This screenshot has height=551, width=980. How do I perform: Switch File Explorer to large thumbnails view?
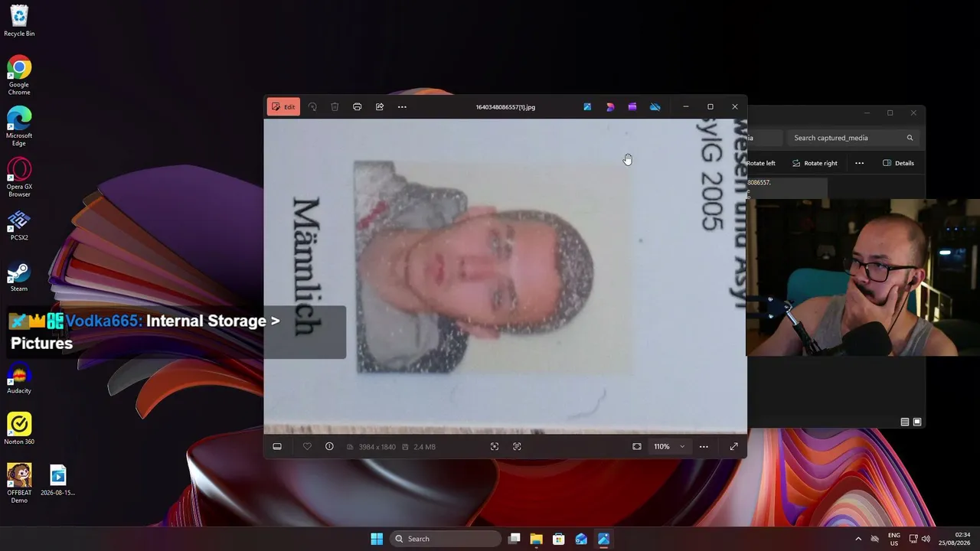coord(917,422)
